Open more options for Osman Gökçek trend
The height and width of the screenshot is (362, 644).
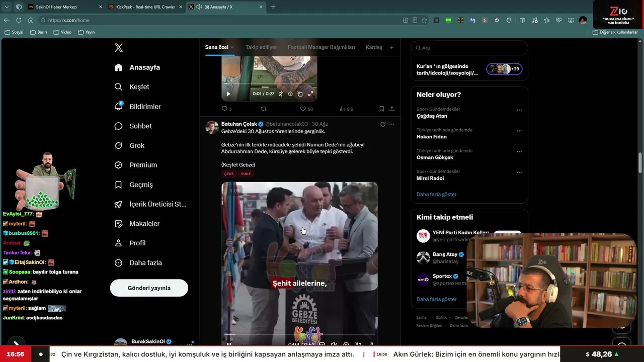[519, 152]
